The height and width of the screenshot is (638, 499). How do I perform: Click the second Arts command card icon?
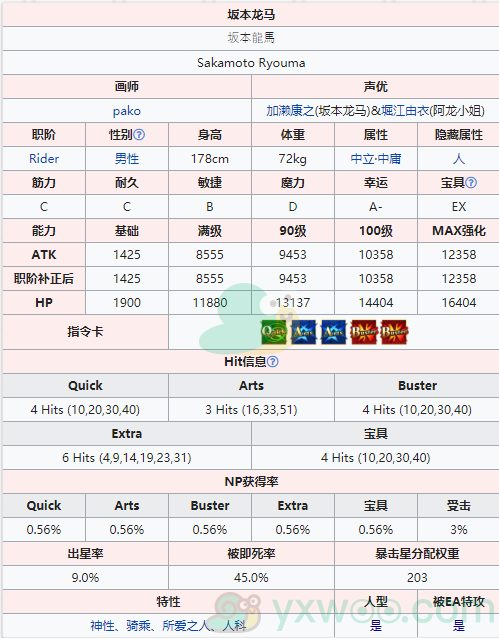334,332
